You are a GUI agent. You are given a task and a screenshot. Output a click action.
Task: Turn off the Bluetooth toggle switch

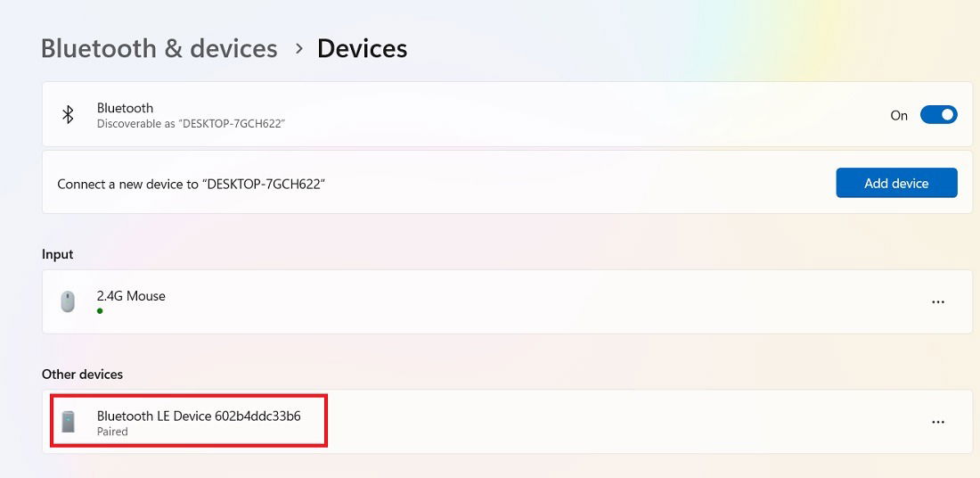pyautogui.click(x=938, y=115)
